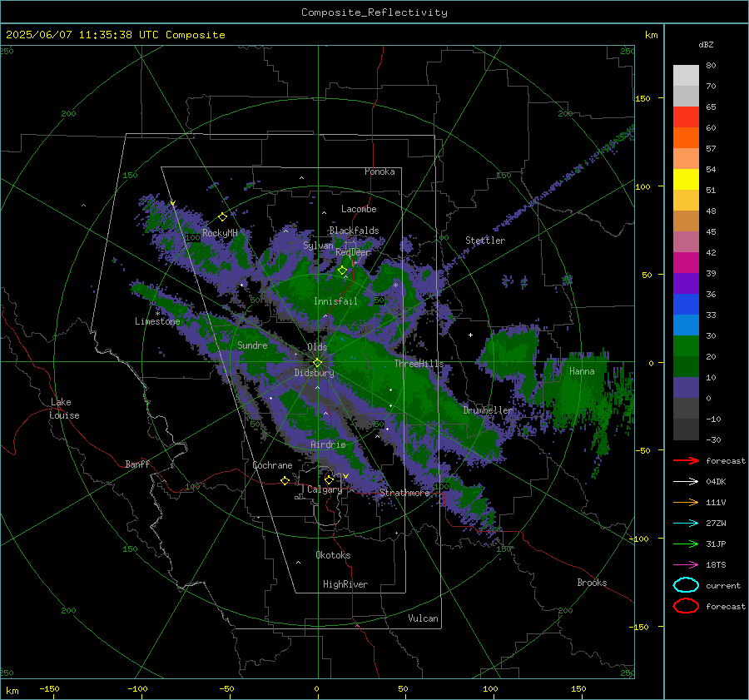Click the Ponoka city label

coord(379,171)
